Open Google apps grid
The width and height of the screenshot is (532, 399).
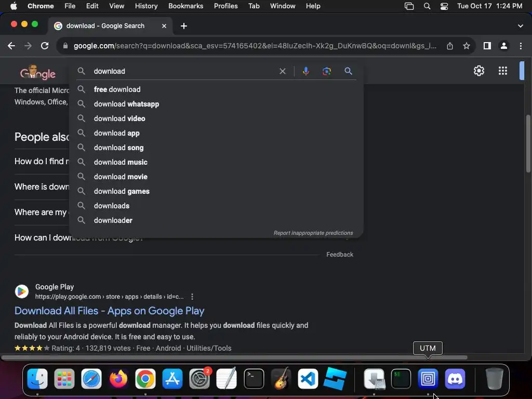[503, 71]
